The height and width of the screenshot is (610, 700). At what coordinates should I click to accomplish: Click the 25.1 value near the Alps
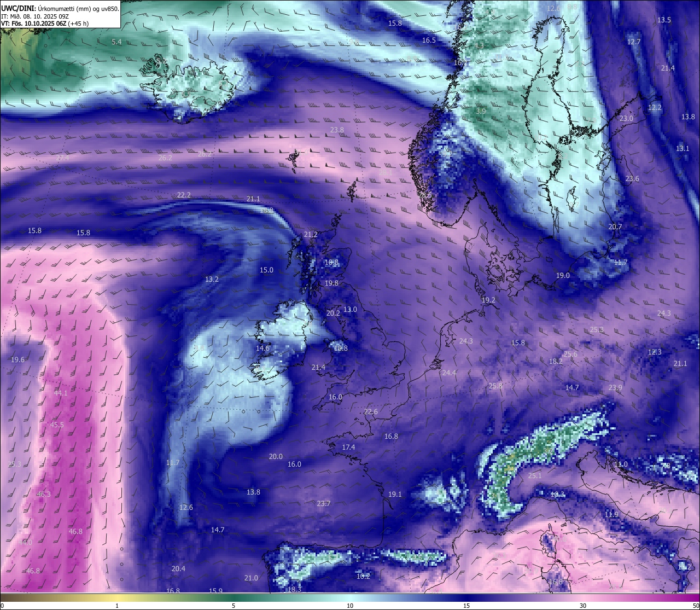click(x=534, y=475)
